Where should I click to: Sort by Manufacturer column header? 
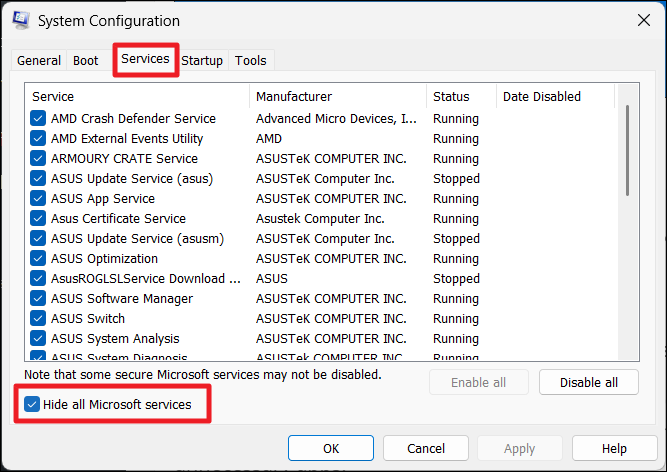[x=337, y=97]
